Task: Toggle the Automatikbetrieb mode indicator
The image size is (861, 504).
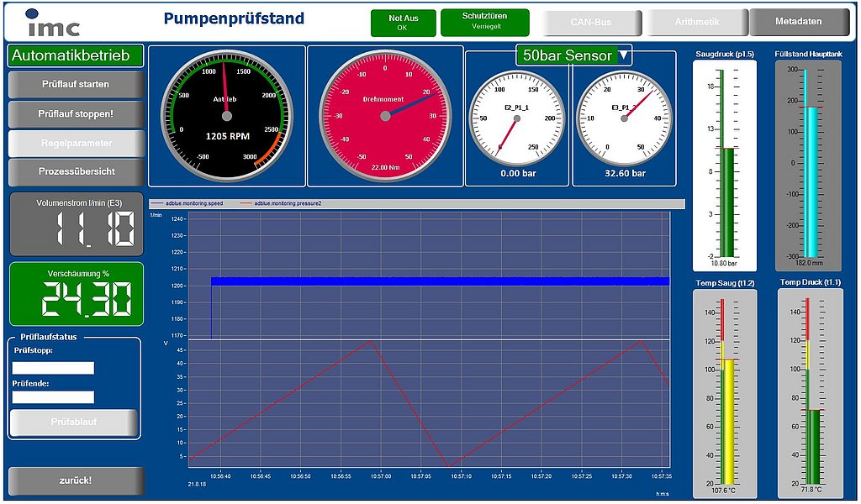Action: coord(70,56)
